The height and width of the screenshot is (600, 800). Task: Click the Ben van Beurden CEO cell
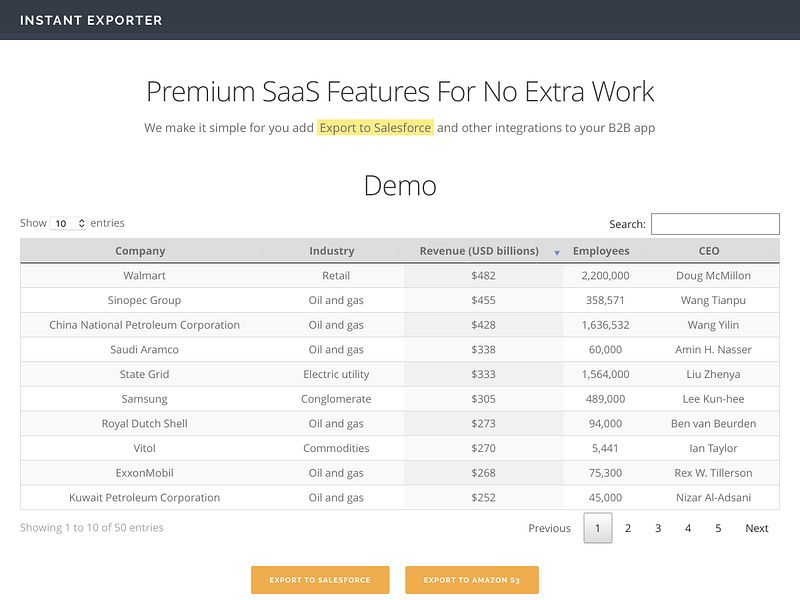click(x=713, y=423)
